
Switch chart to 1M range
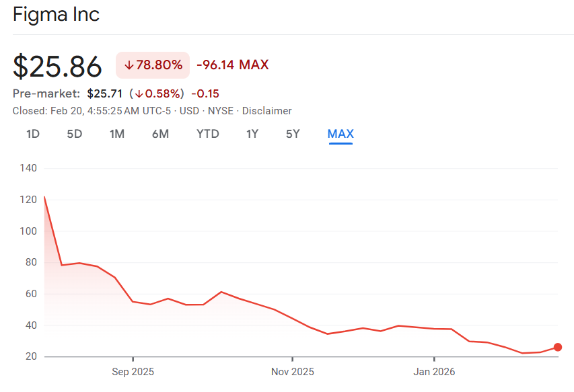[x=117, y=134]
